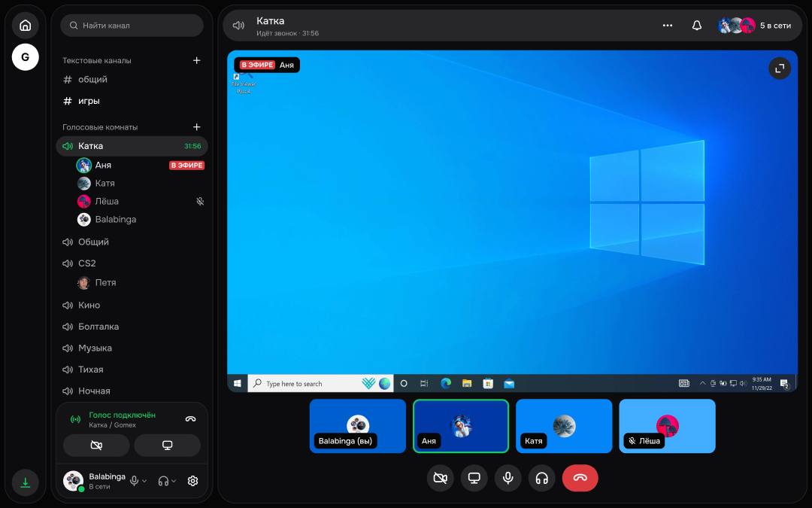Open microphone dropdown arrow beside Balabinga
The image size is (812, 508).
pos(144,481)
